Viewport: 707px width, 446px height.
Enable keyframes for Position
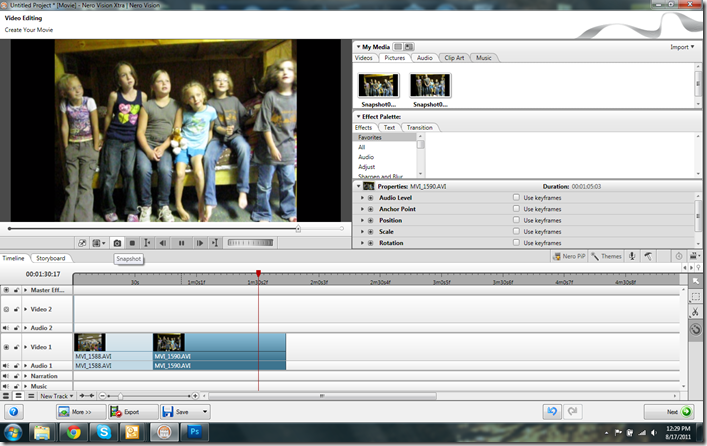(x=516, y=220)
